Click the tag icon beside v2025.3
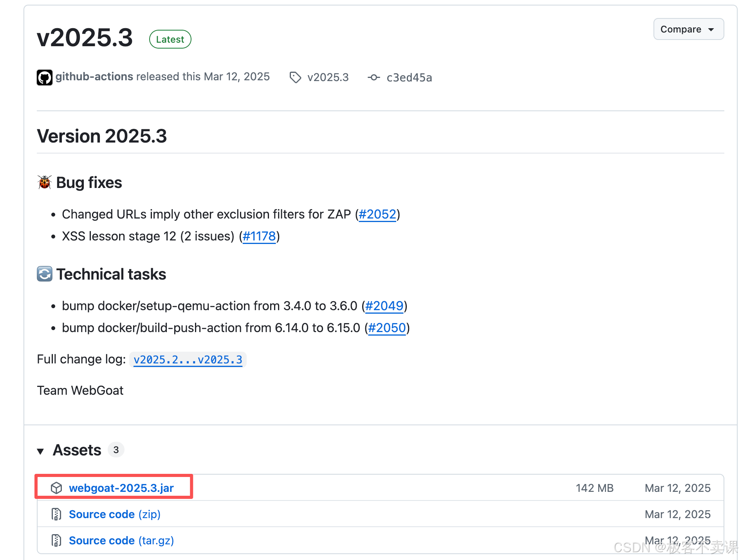 coord(295,78)
